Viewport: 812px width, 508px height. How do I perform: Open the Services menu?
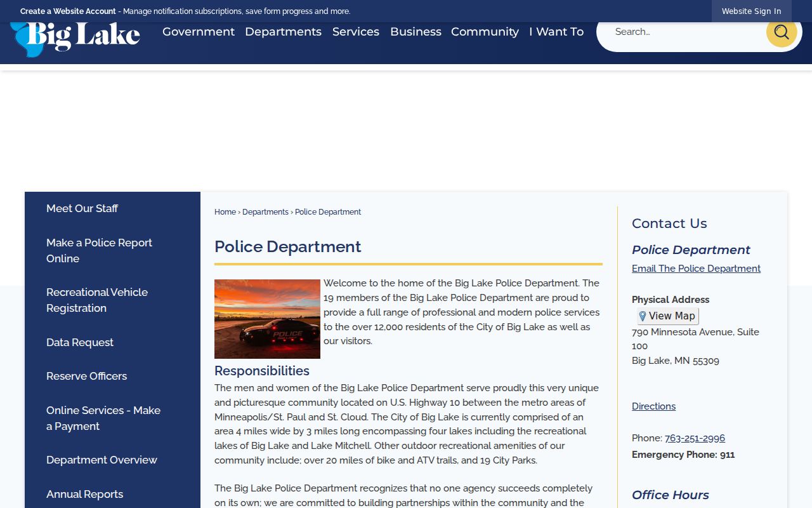tap(356, 32)
